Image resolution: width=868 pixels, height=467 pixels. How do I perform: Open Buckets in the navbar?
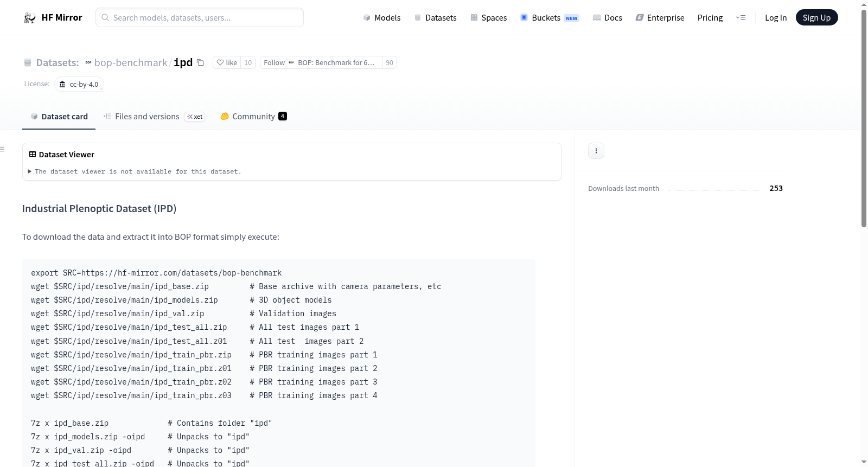550,18
